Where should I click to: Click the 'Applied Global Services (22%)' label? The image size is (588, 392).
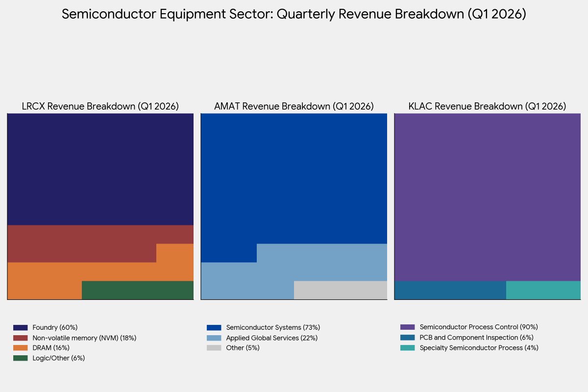(272, 338)
